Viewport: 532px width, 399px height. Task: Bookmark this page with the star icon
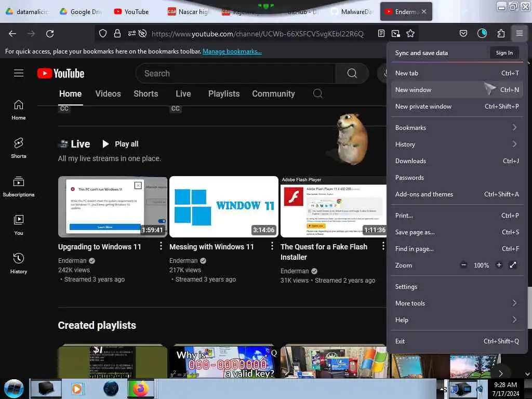410,33
